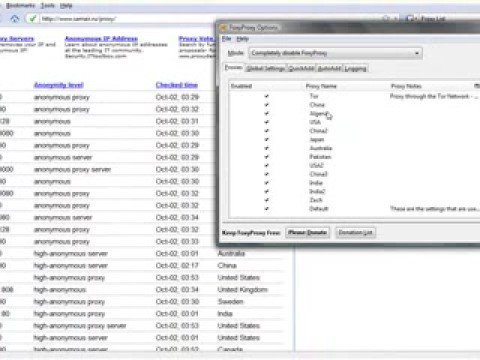Click the FoxyProxy Options window icon
This screenshot has width=480, height=360.
(223, 28)
